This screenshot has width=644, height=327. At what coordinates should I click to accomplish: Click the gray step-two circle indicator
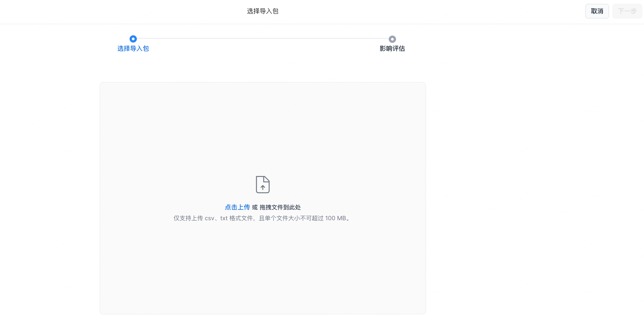[x=392, y=39]
